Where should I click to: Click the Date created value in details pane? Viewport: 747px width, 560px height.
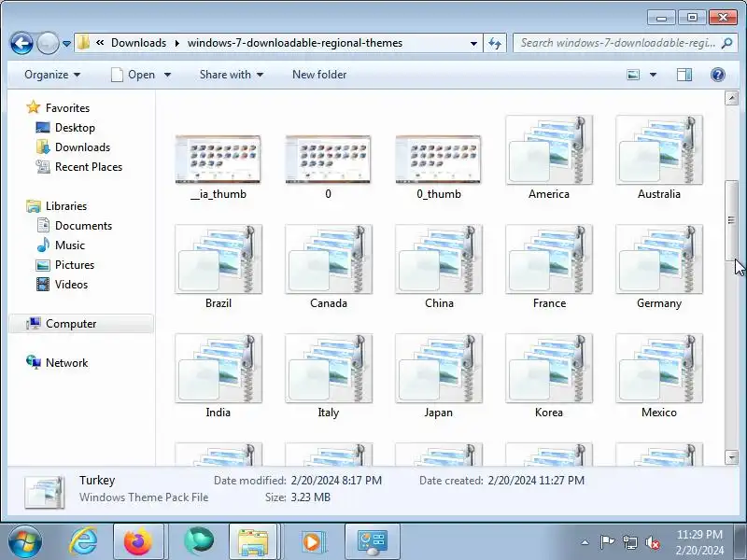(x=536, y=481)
